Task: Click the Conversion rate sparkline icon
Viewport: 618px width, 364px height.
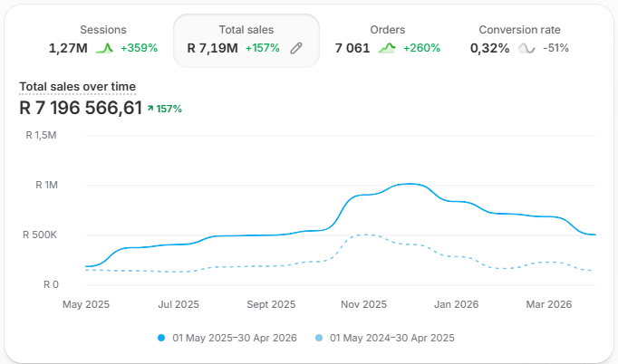Action: (526, 48)
